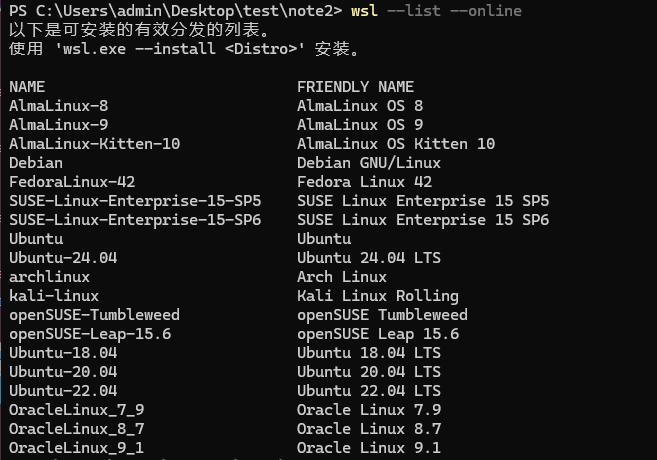The width and height of the screenshot is (657, 460).
Task: Click the FRIENDLY NAME column header
Action: point(355,87)
